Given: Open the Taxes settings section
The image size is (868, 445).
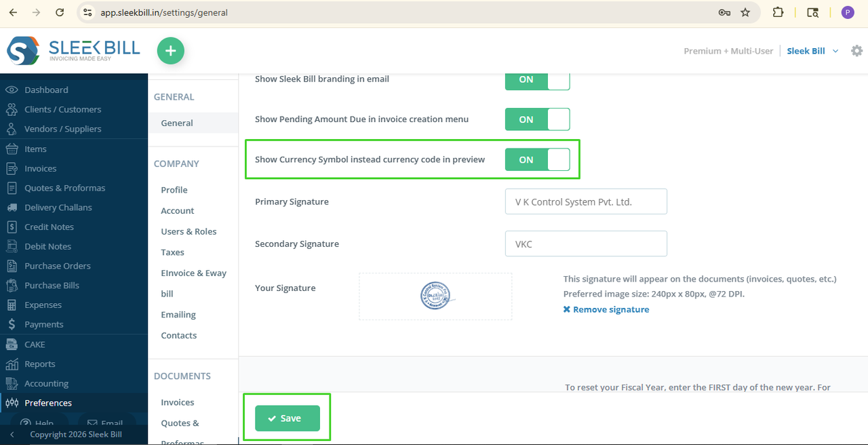Looking at the screenshot, I should (172, 252).
